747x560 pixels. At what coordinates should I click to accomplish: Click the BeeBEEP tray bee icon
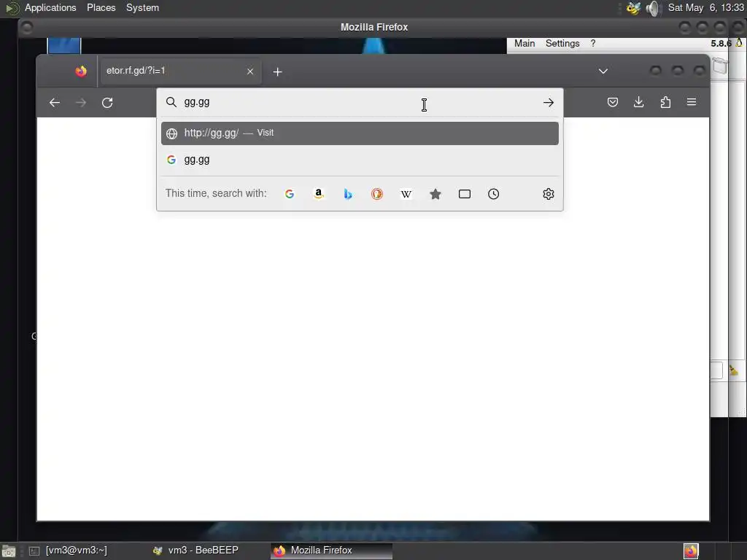(634, 8)
